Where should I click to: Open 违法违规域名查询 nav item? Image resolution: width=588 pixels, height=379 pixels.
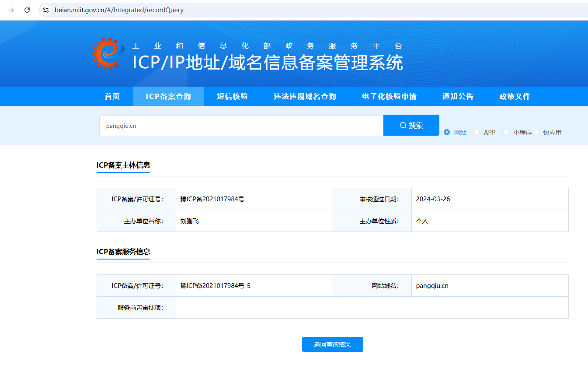(x=305, y=96)
